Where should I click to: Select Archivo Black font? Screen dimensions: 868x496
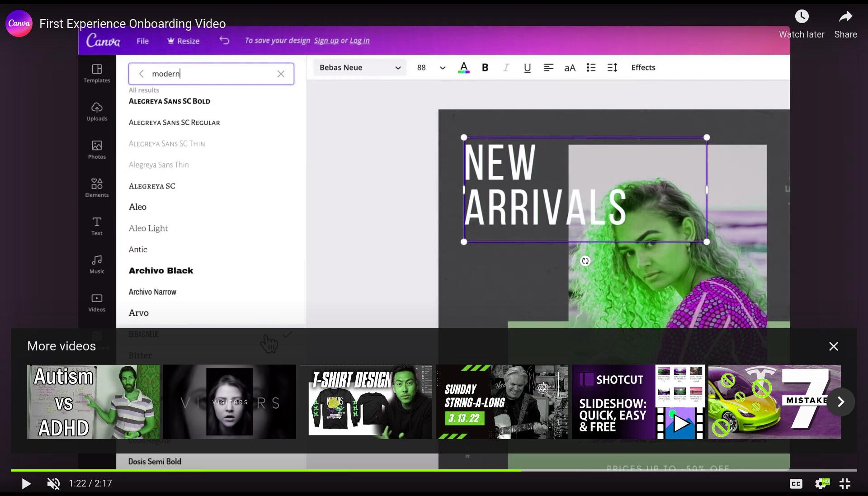click(x=161, y=271)
